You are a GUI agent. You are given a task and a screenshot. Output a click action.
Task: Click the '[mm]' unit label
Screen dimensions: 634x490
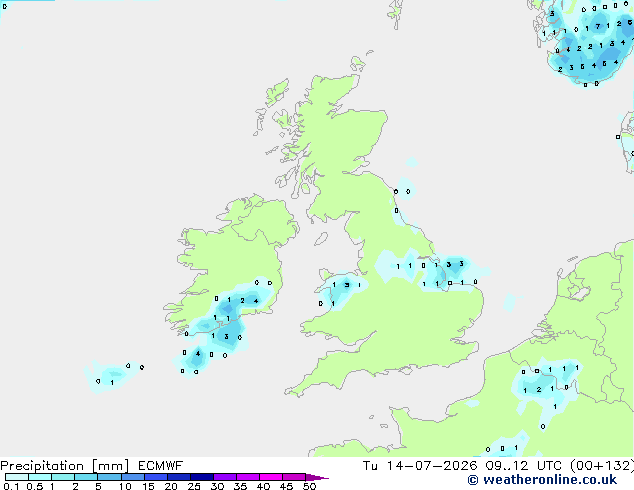point(110,466)
